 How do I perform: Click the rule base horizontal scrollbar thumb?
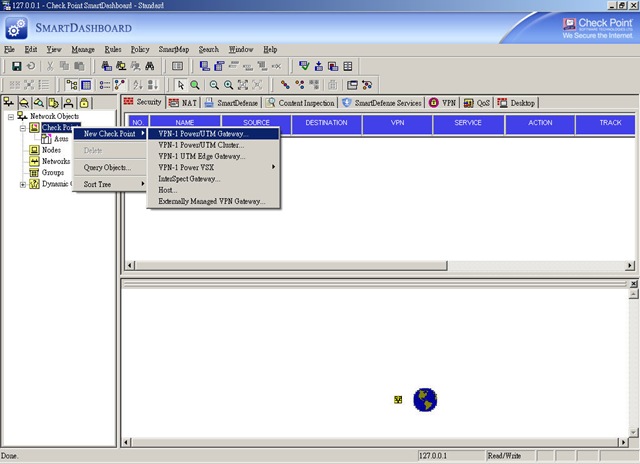tap(291, 266)
